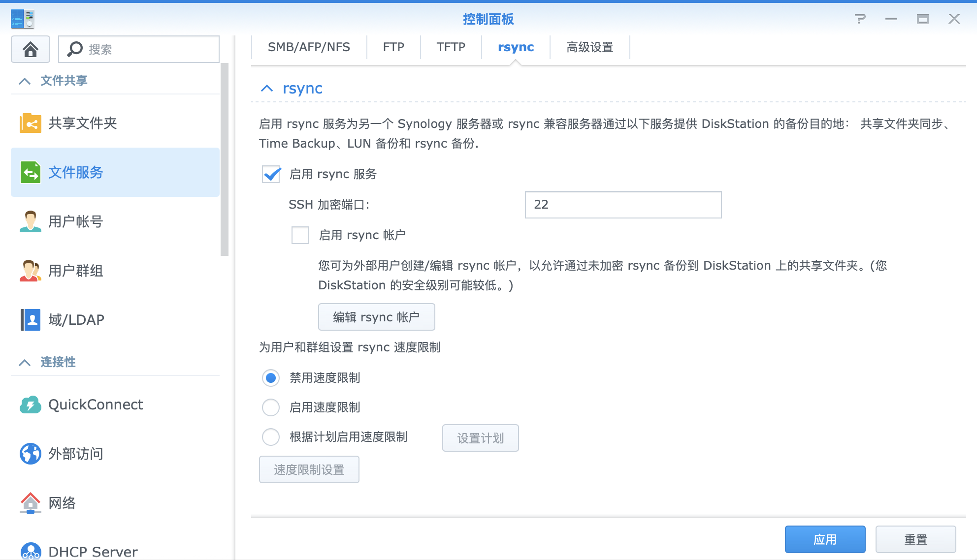
Task: Collapse the 连接性 sidebar group
Action: [25, 362]
